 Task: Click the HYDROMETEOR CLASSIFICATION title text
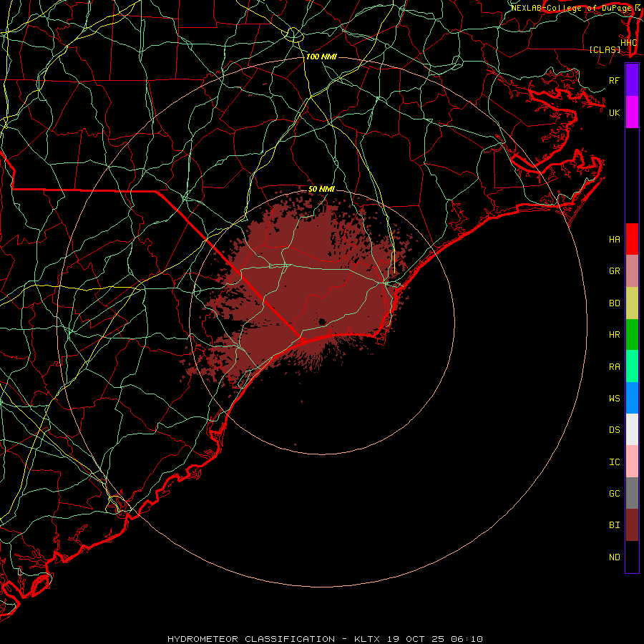point(251,639)
